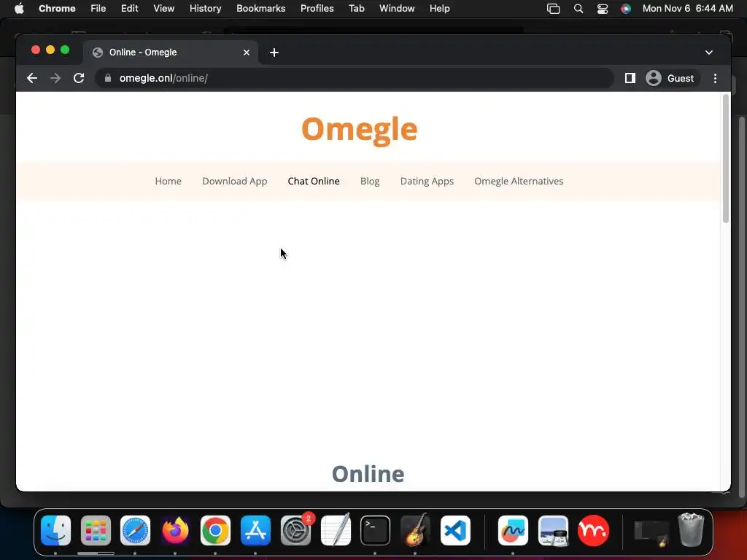The image size is (747, 560).
Task: Open the side panel icon in Chrome toolbar
Action: coord(630,78)
